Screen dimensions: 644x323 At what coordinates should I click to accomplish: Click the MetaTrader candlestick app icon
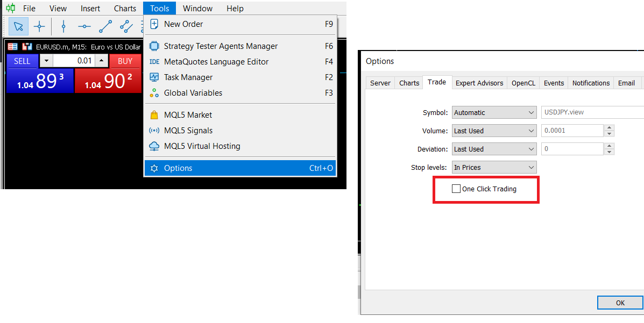coord(10,8)
